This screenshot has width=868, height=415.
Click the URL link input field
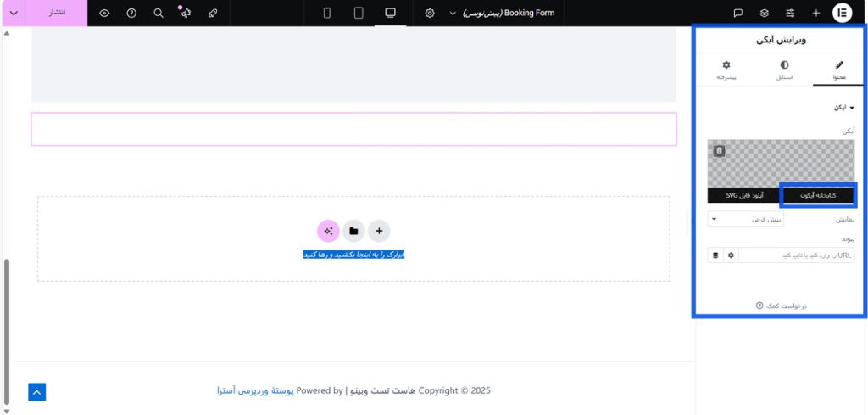797,255
